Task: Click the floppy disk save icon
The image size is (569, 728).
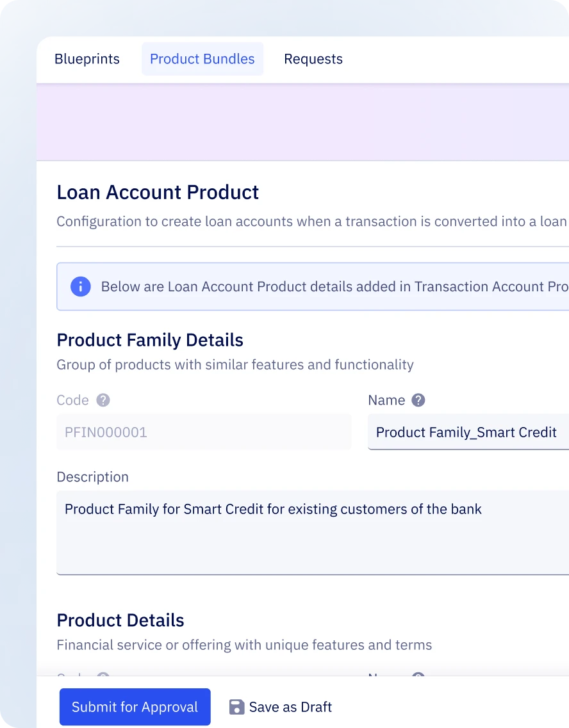Action: coord(236,707)
